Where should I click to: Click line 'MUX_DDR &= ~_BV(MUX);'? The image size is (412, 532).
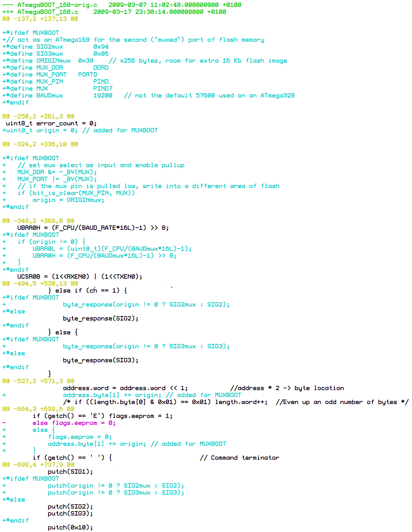tap(57, 172)
